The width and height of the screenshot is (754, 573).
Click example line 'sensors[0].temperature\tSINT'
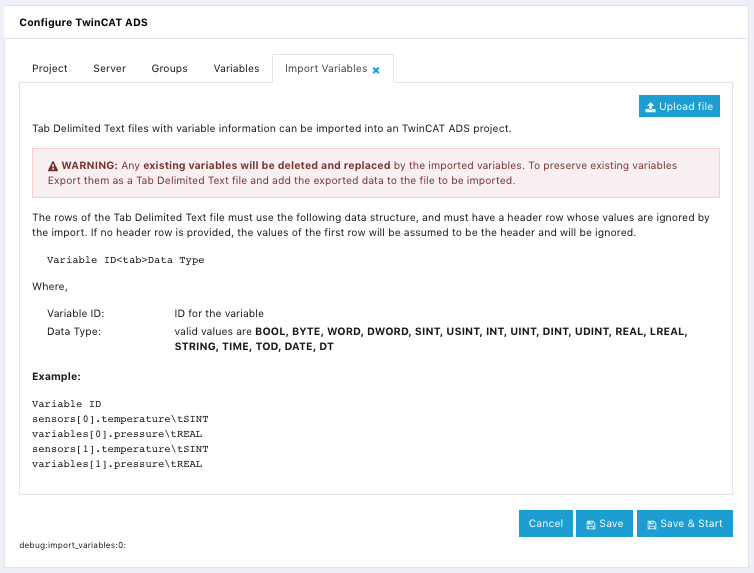coord(120,419)
